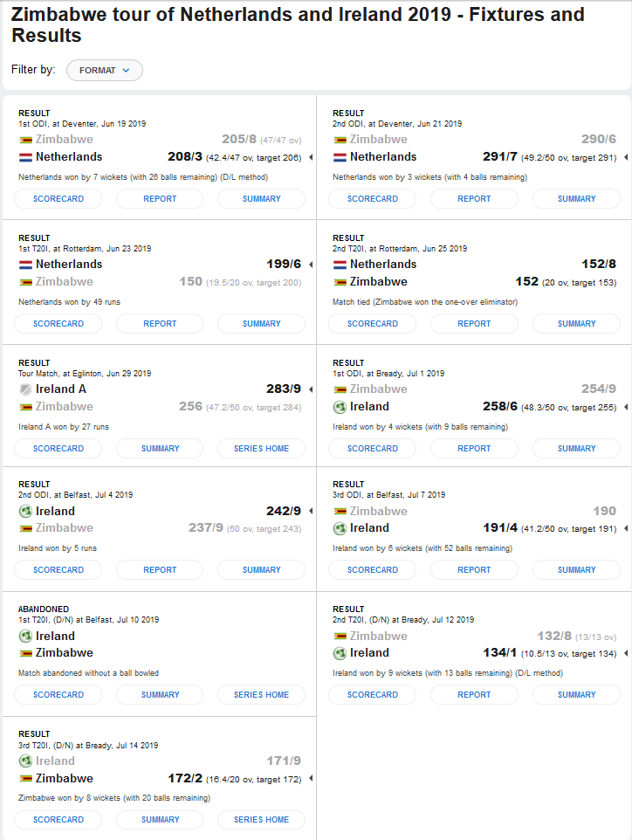Click the Zimbabwe team name in 3rd T20I result

(65, 779)
